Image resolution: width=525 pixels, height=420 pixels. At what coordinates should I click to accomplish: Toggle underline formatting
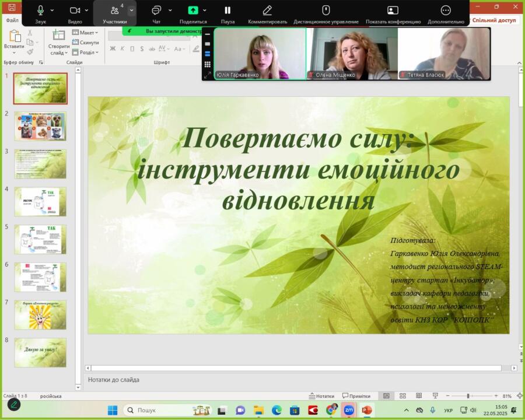pyautogui.click(x=132, y=49)
